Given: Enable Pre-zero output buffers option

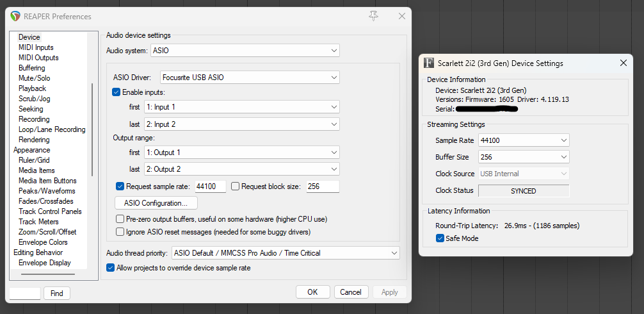Looking at the screenshot, I should [x=120, y=219].
